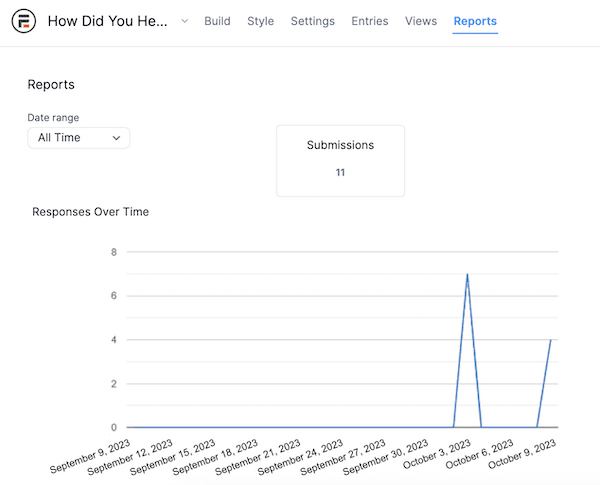
Task: Click the Formidable Forms logo icon
Action: [x=24, y=21]
